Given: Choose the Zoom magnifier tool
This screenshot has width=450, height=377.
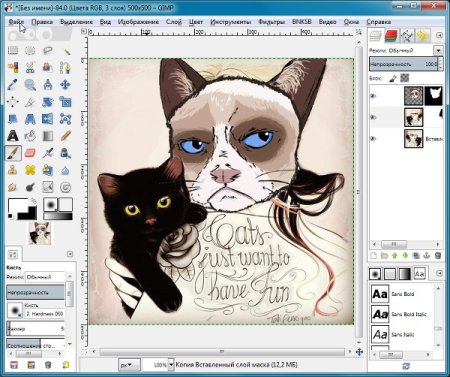Looking at the screenshot, I should point(30,85).
